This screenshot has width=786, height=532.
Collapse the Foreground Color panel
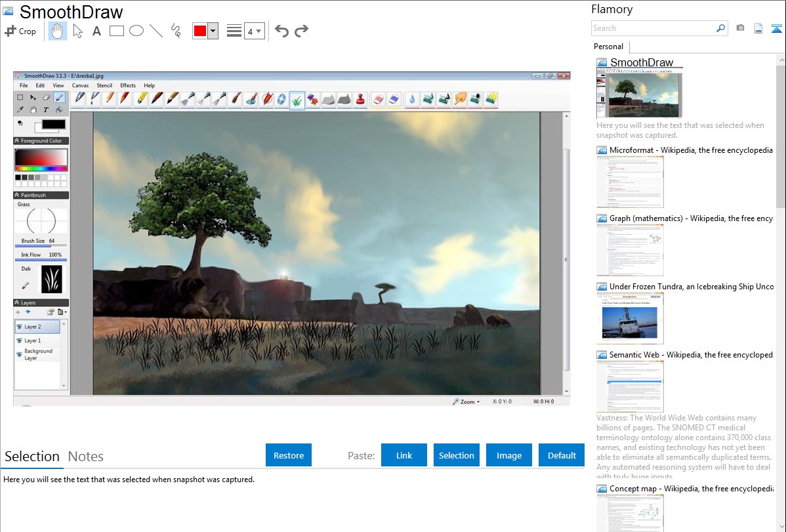click(17, 140)
